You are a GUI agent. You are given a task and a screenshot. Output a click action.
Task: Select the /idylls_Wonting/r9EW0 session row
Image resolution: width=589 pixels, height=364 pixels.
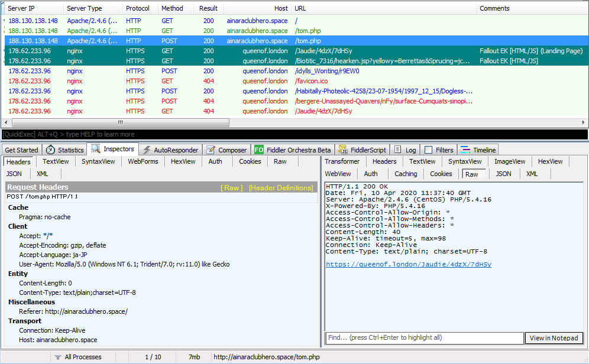(296, 71)
